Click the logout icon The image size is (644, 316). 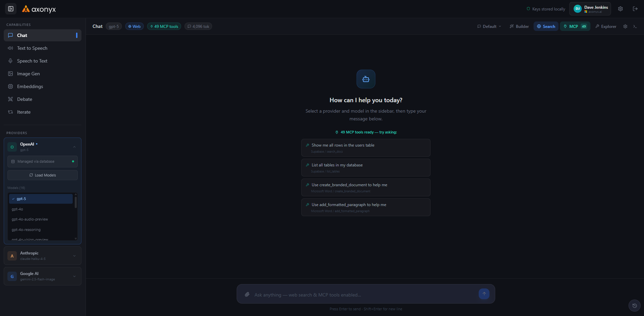pos(635,9)
